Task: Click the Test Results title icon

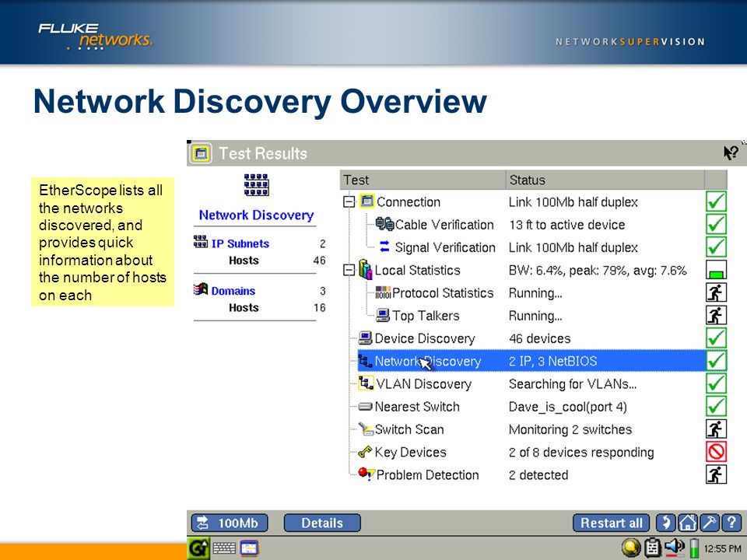Action: point(201,153)
